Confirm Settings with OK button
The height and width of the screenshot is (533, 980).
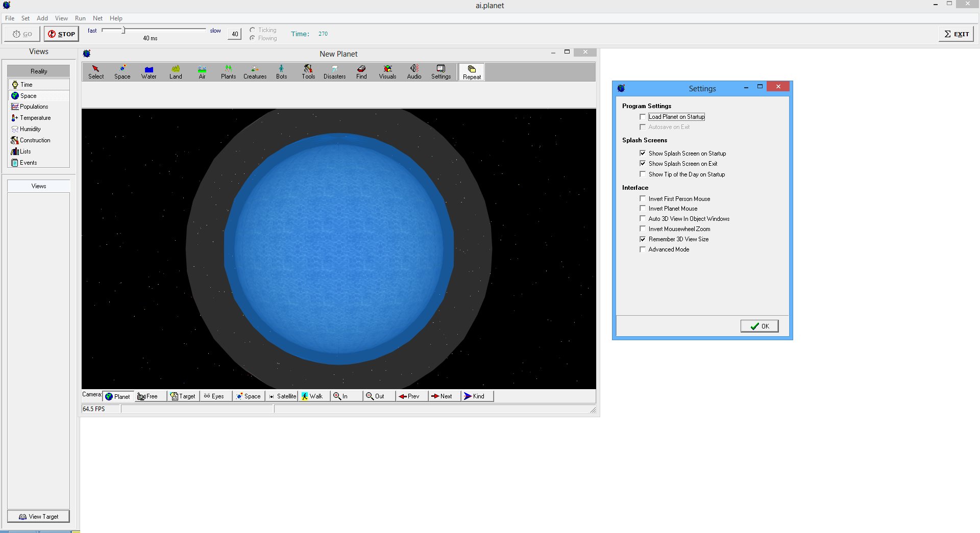point(759,326)
